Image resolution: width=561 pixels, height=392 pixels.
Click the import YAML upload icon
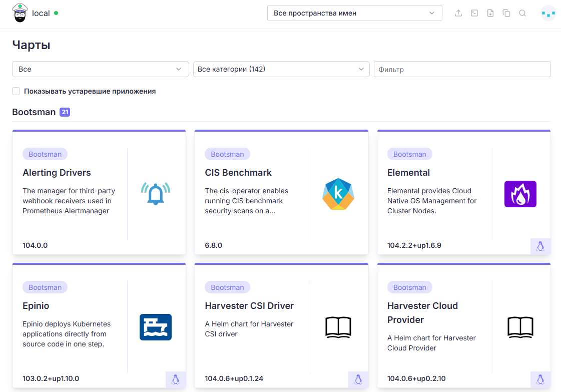(458, 13)
